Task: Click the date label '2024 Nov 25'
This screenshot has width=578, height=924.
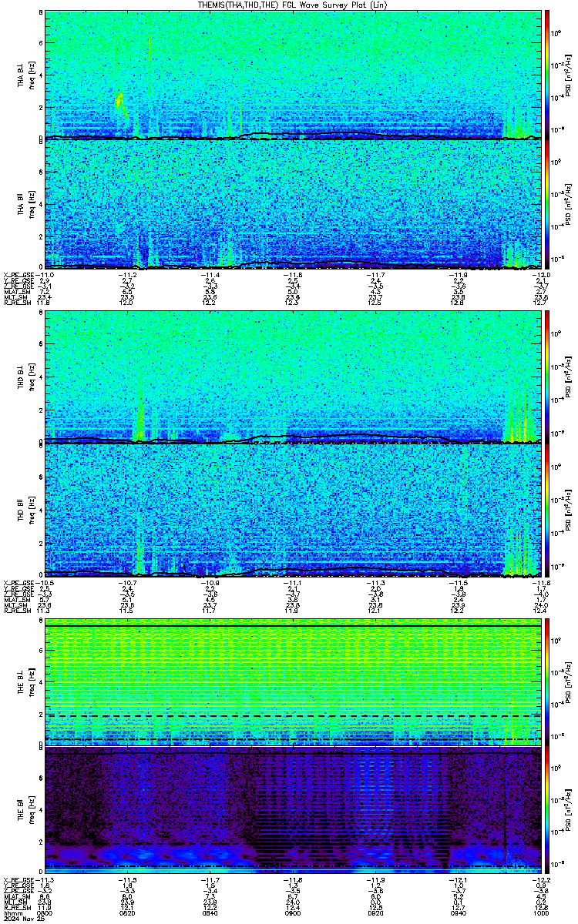Action: coord(23,919)
